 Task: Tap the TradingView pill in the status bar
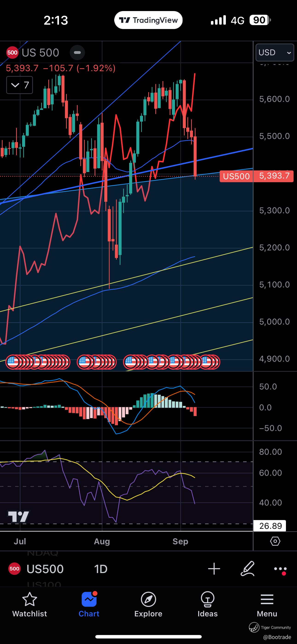click(x=148, y=20)
